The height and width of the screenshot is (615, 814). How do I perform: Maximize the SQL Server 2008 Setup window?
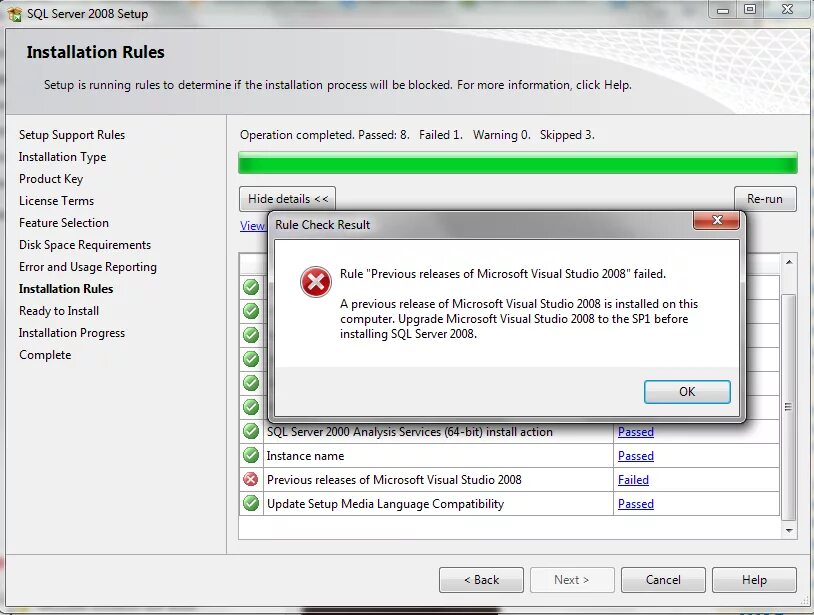(x=750, y=9)
